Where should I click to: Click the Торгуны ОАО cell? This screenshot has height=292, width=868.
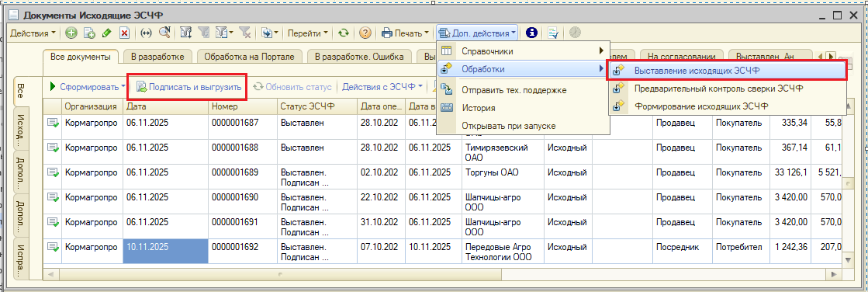[x=502, y=177]
